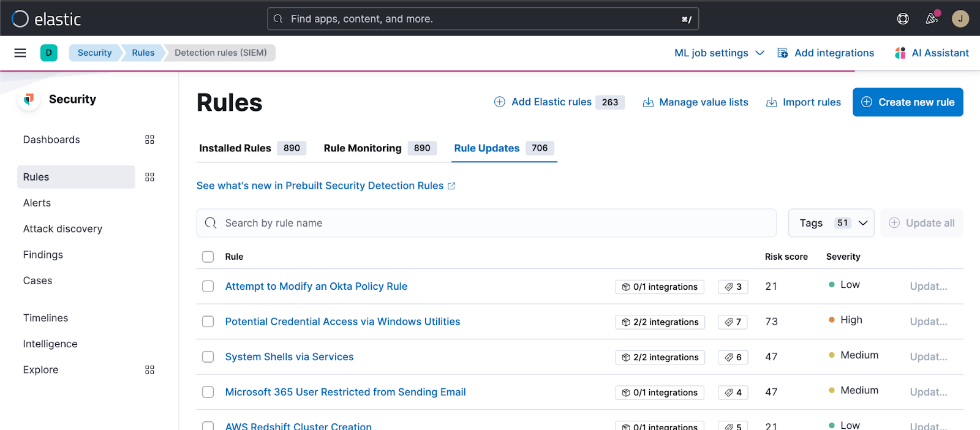Check Attempt to Modify an Okta Policy Rule

(x=208, y=286)
